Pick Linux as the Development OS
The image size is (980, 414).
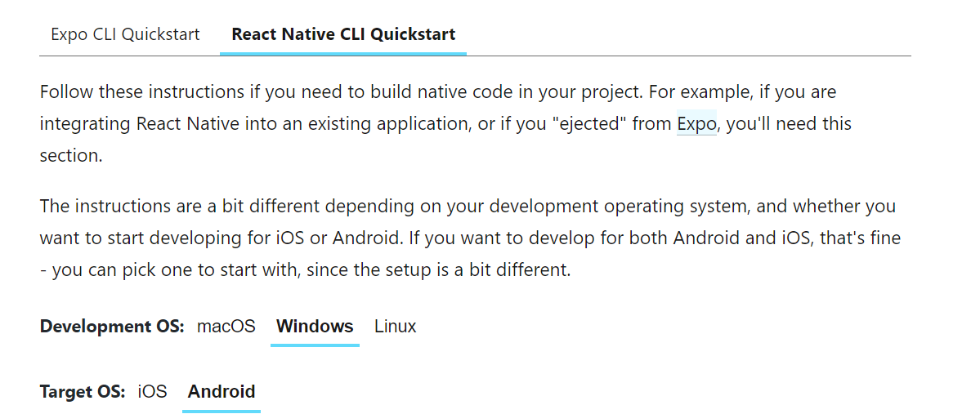395,327
